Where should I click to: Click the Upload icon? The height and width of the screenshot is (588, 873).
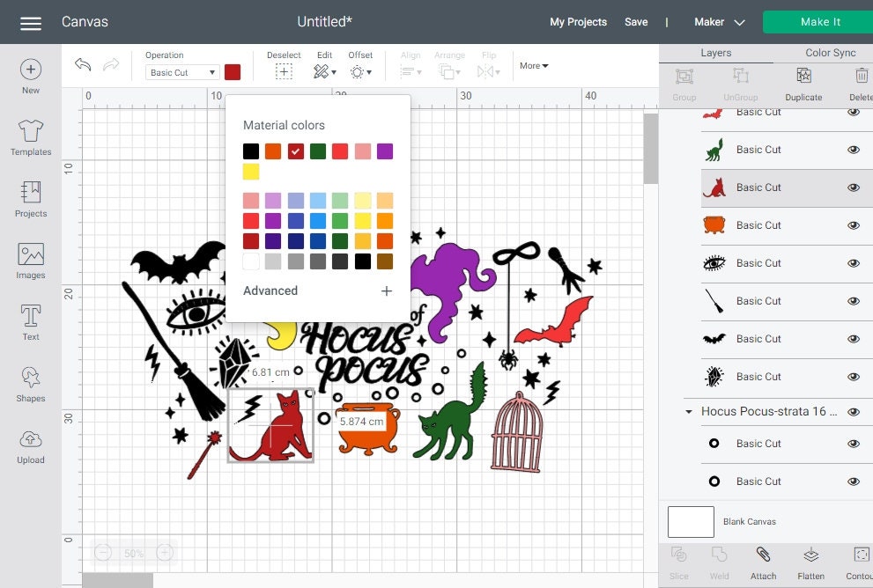pos(30,440)
